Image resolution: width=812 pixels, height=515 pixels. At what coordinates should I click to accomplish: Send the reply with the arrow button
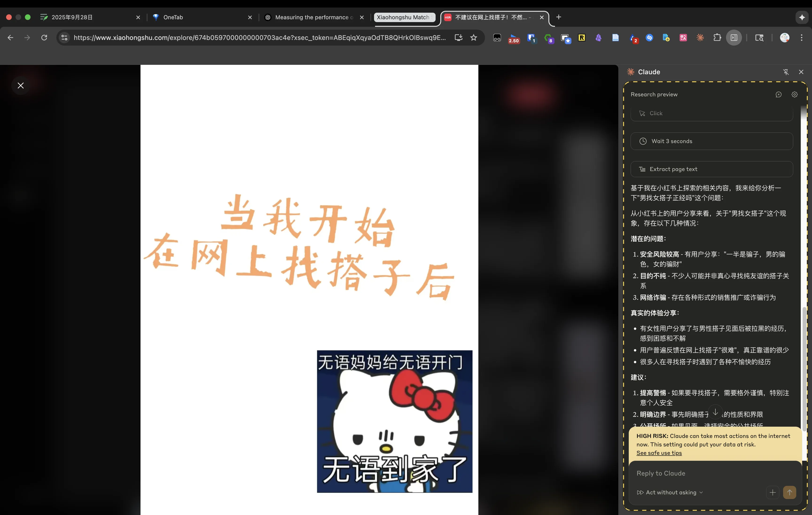pos(789,492)
